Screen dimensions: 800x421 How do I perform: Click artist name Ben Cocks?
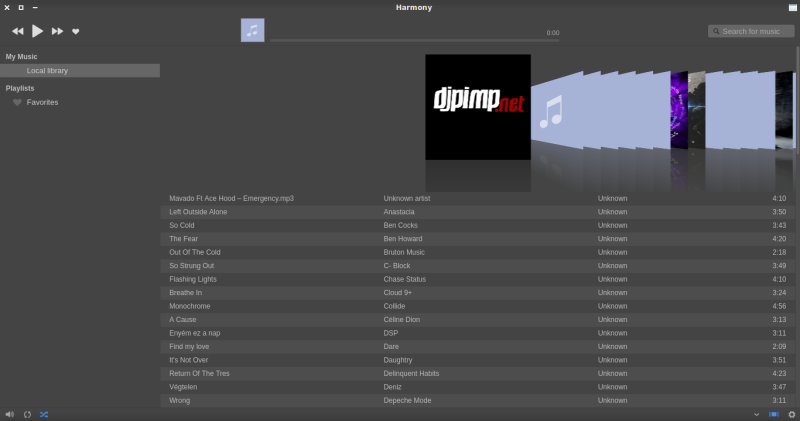pos(401,225)
